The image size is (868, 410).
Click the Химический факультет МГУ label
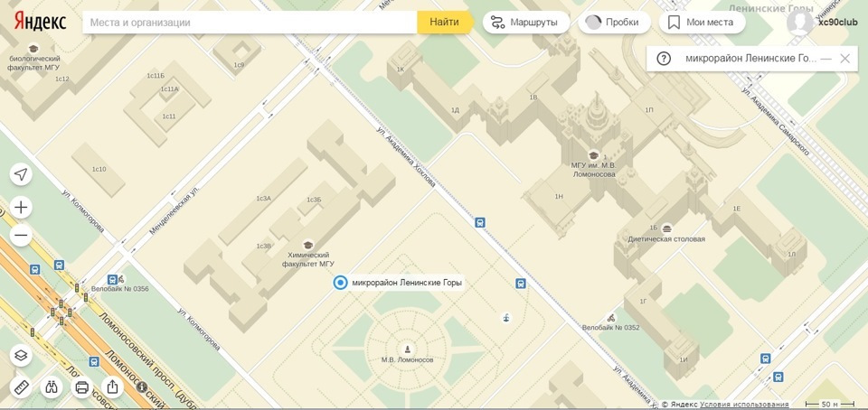pyautogui.click(x=308, y=260)
